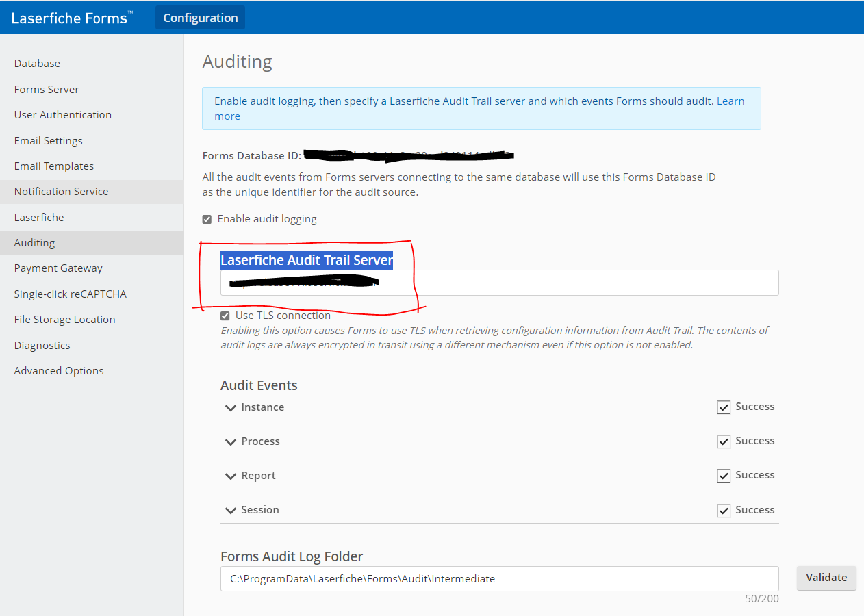Expand the Session audit events chevron

231,511
